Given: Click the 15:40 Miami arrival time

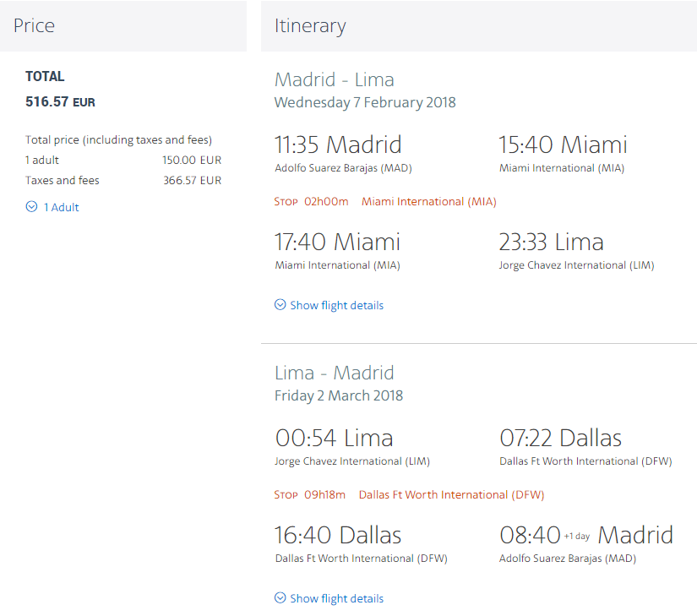Looking at the screenshot, I should (563, 144).
